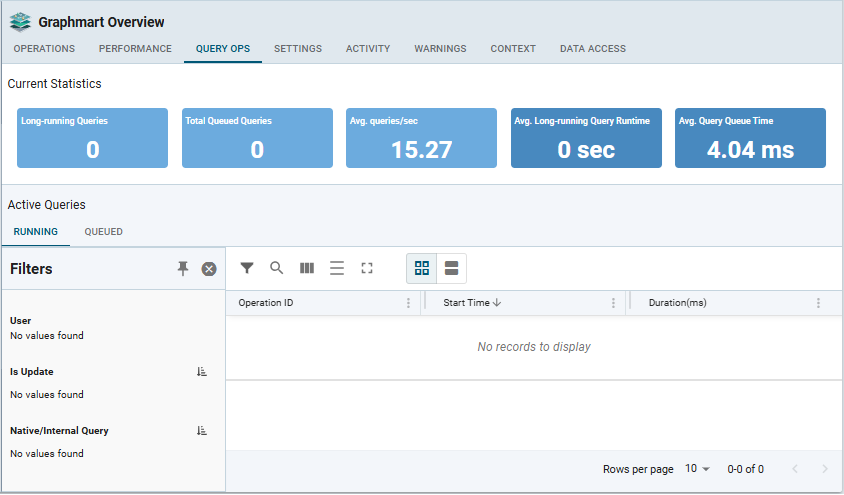844x495 pixels.
Task: Open the column chooser icon
Action: tap(307, 268)
